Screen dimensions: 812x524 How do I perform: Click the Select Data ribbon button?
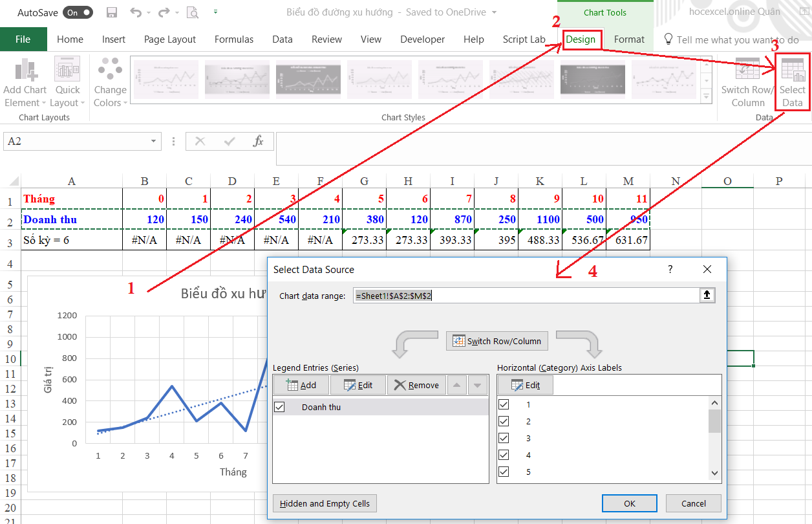coord(792,82)
